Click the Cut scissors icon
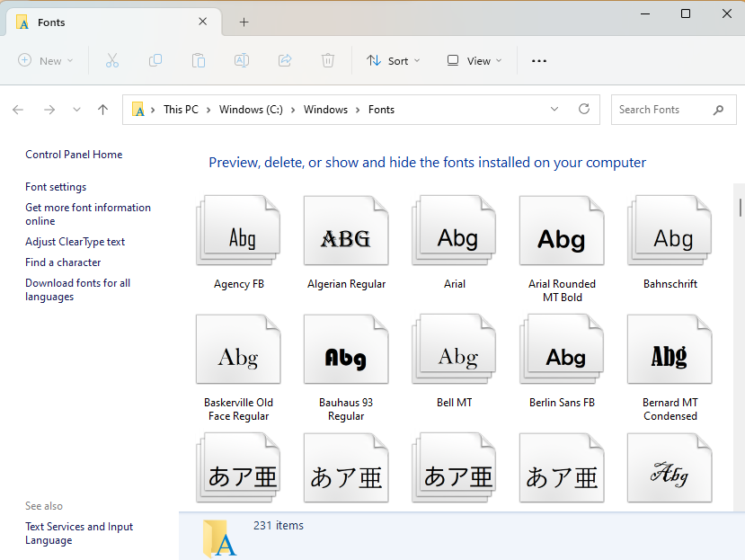 pyautogui.click(x=112, y=60)
